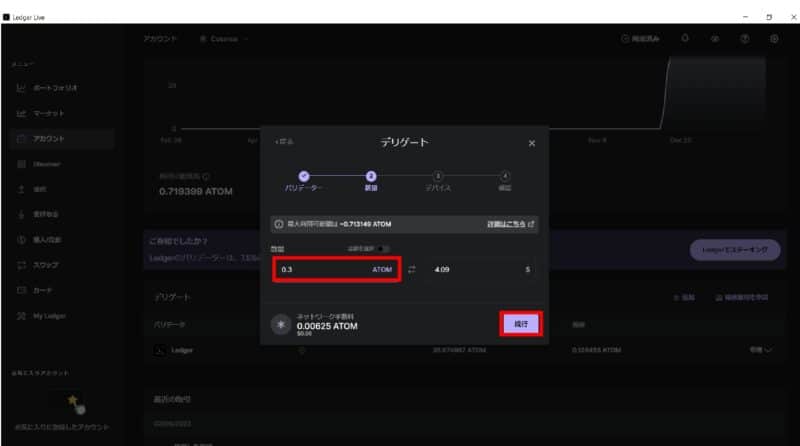
Task: Click the swap arrows between amount fields
Action: coord(413,270)
